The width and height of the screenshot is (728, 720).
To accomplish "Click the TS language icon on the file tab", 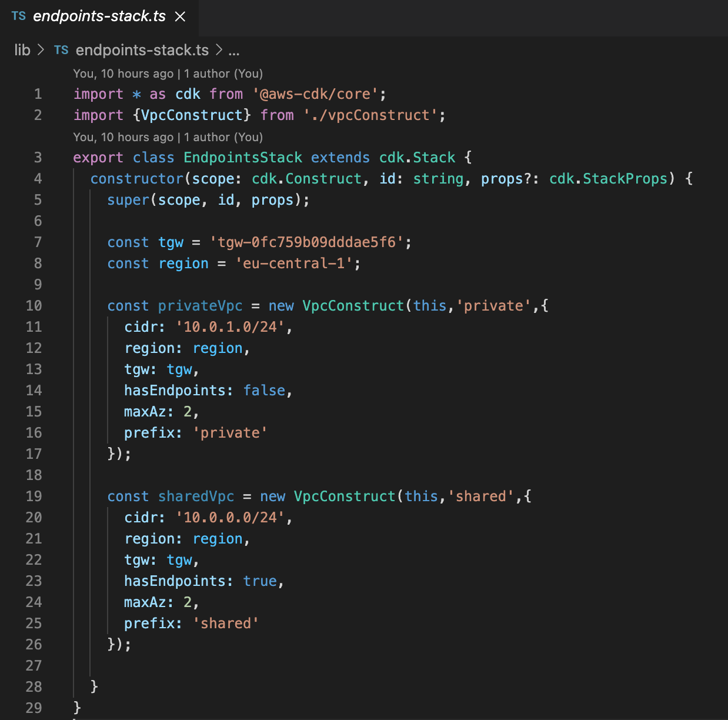I will tap(18, 16).
